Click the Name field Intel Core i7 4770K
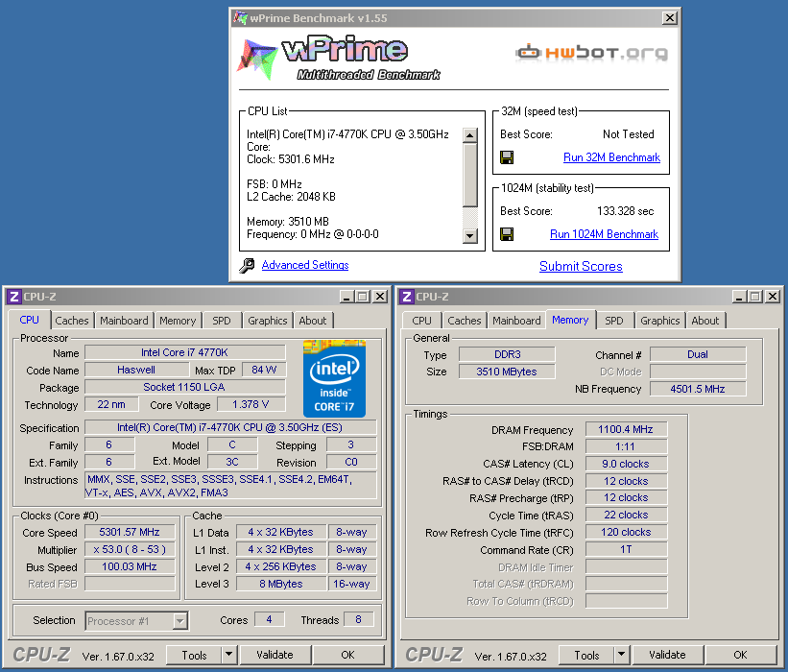This screenshot has height=672, width=788. 184,353
